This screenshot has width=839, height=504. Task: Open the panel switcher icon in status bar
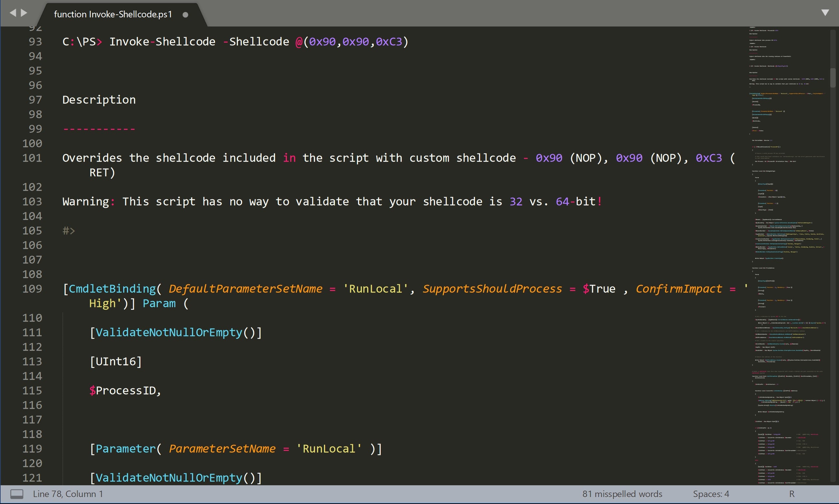point(17,494)
